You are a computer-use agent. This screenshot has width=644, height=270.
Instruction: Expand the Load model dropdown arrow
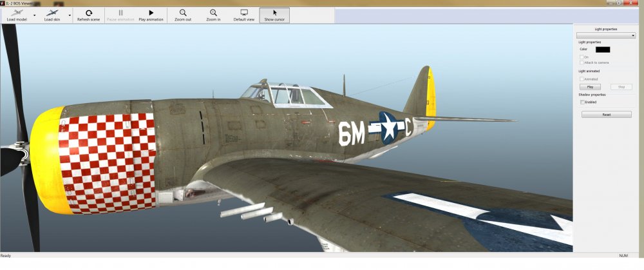point(33,15)
